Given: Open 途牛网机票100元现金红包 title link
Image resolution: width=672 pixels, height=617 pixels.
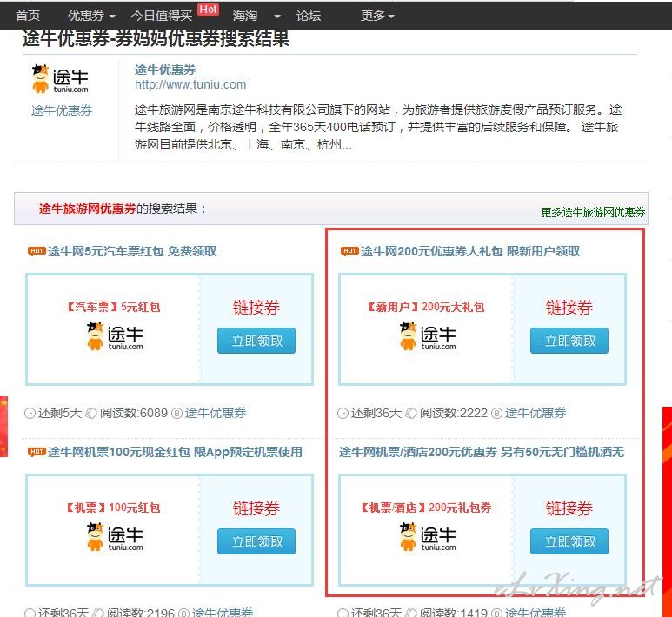Looking at the screenshot, I should point(175,452).
